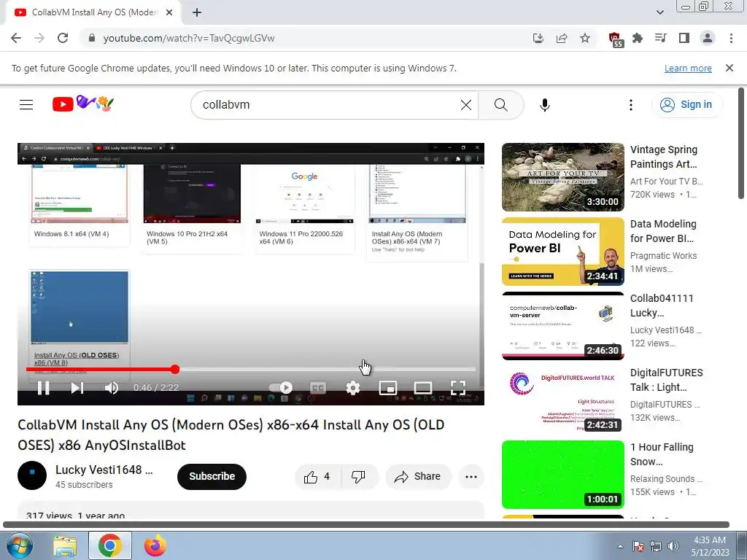Pause the video playback
The width and height of the screenshot is (747, 560).
[43, 388]
